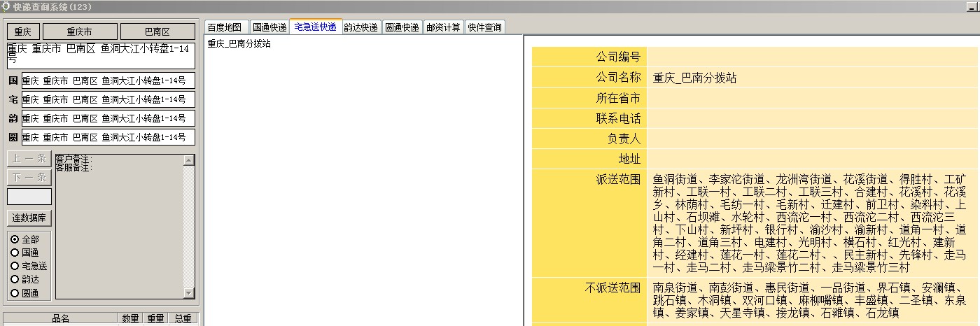Click the notes scrollbar down arrow
The height and width of the screenshot is (326, 980).
point(189,292)
